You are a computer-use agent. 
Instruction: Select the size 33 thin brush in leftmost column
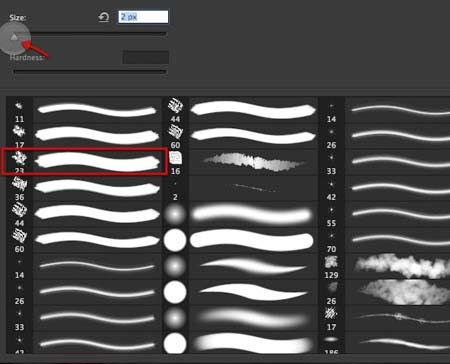[x=84, y=318]
